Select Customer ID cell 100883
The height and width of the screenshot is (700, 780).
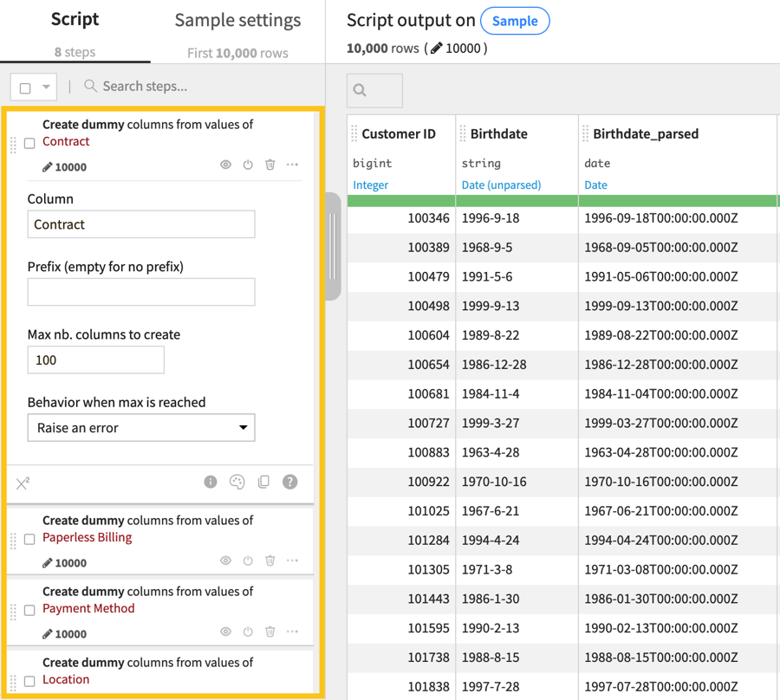coord(401,452)
